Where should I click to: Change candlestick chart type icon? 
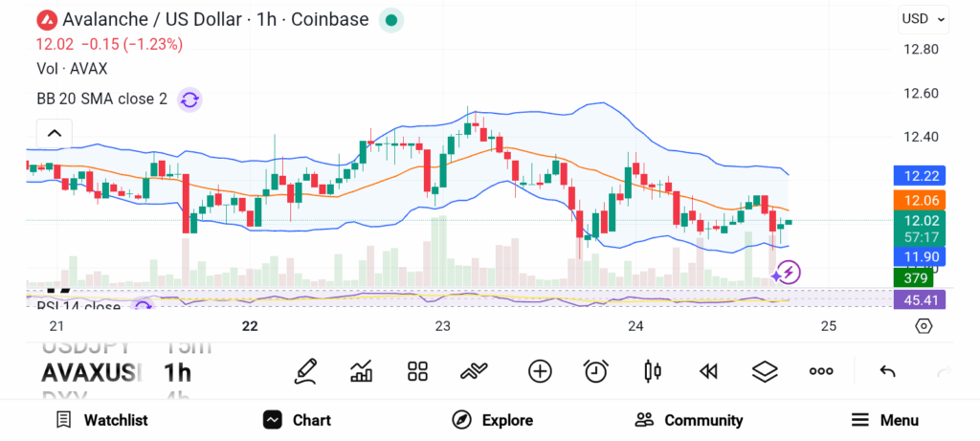coord(653,371)
